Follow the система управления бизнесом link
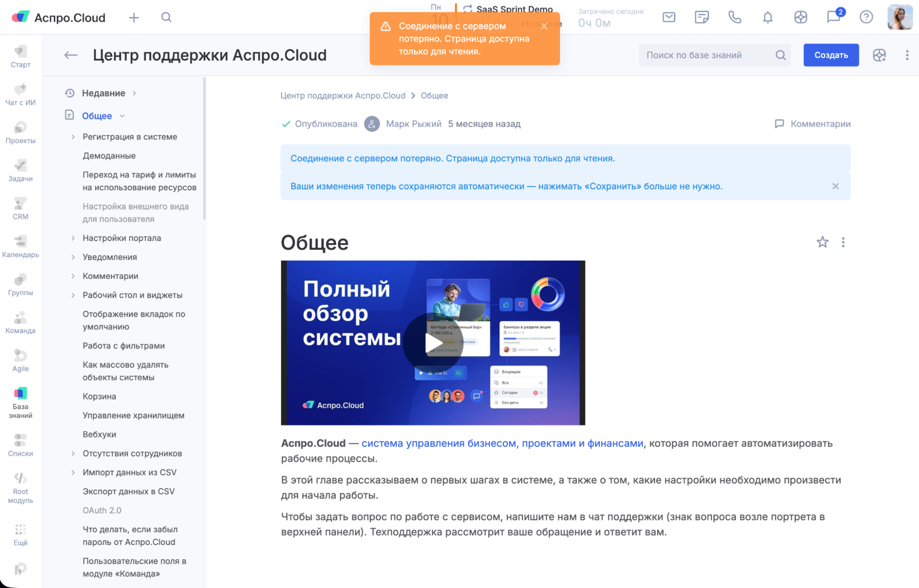The width and height of the screenshot is (919, 588). 502,443
